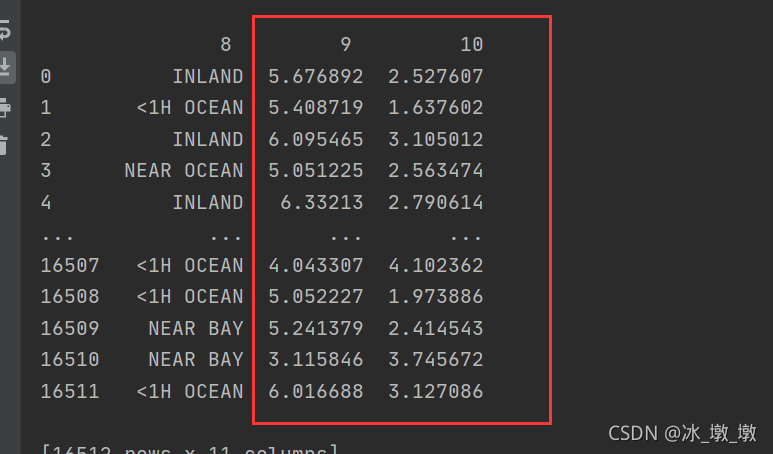Click value 6.095465
Image resolution: width=773 pixels, height=454 pixels.
tap(316, 140)
